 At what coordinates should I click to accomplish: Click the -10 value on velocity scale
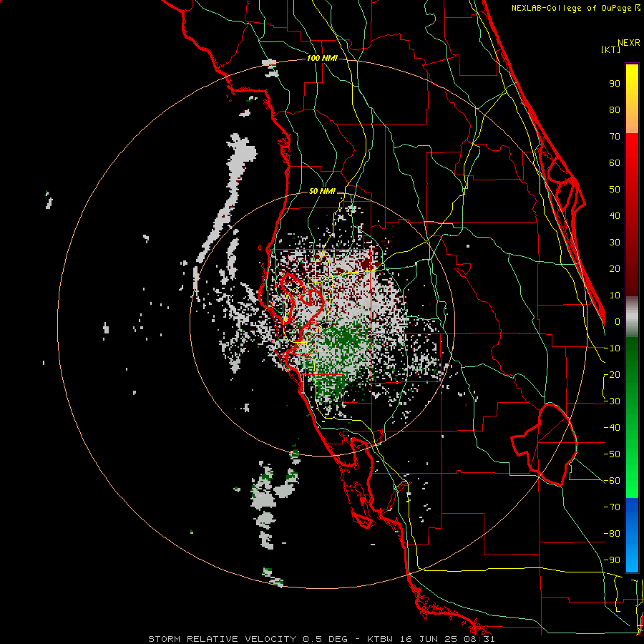[x=612, y=348]
